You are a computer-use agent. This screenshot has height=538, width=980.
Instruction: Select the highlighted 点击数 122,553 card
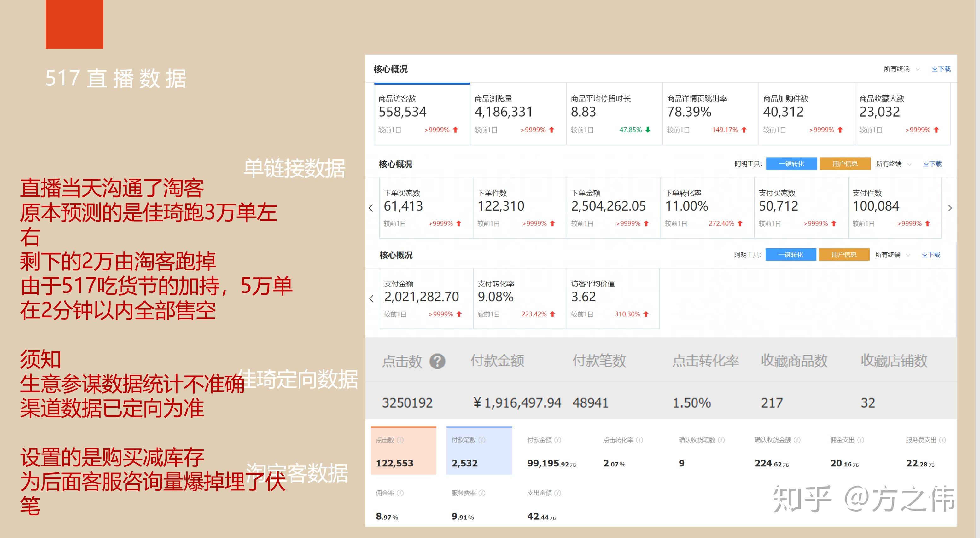pos(404,451)
